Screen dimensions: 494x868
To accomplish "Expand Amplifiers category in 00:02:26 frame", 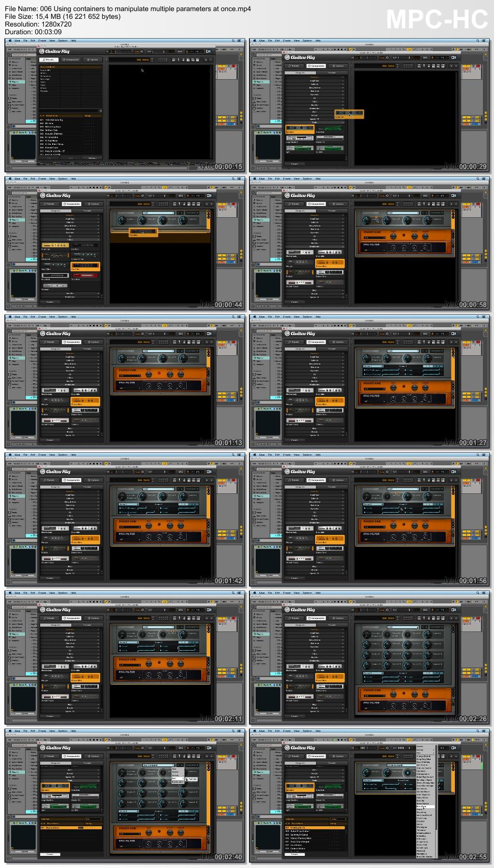I will click(x=315, y=633).
